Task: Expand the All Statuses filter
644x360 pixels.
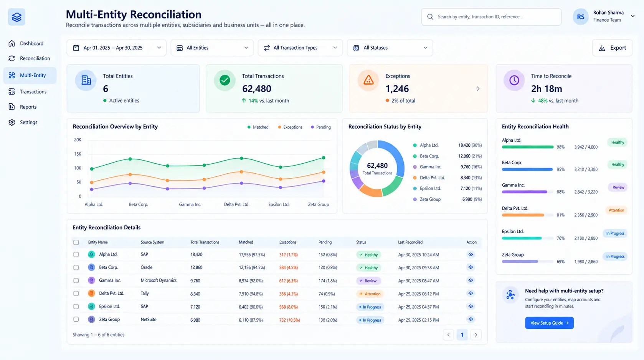Action: 390,48
